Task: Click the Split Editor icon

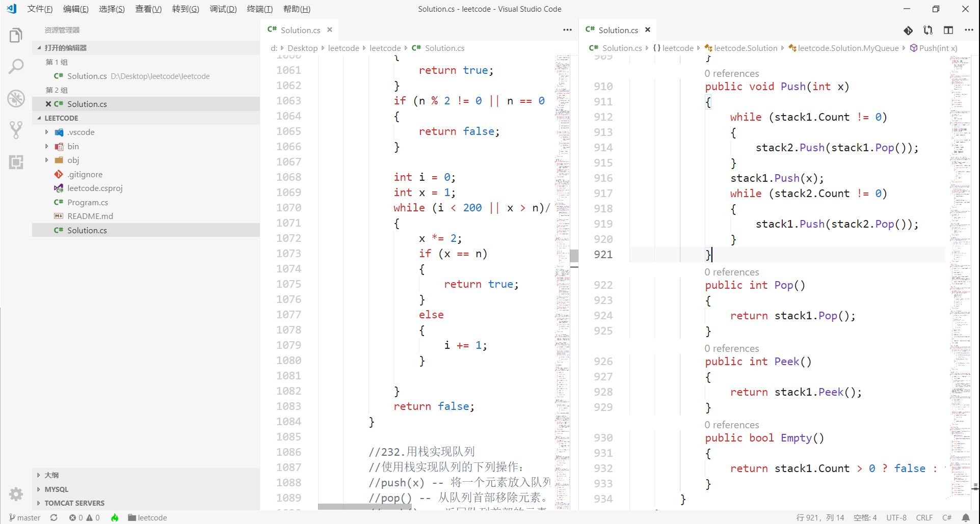Action: [x=948, y=30]
